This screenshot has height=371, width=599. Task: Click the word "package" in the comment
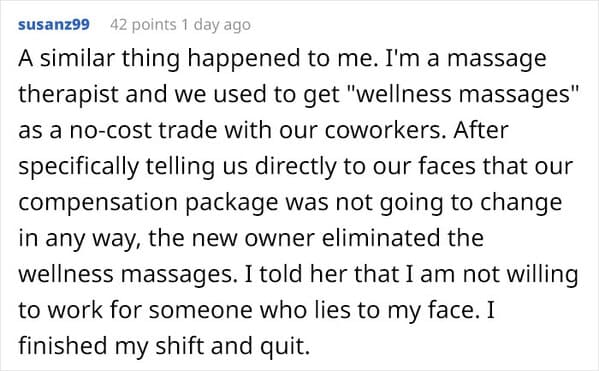[232, 203]
